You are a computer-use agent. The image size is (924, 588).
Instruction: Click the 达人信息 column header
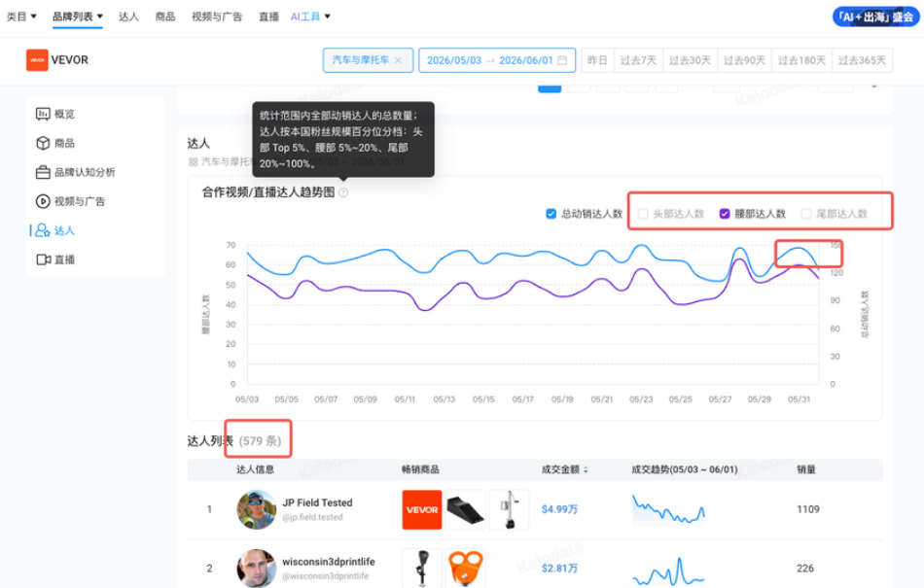coord(255,469)
